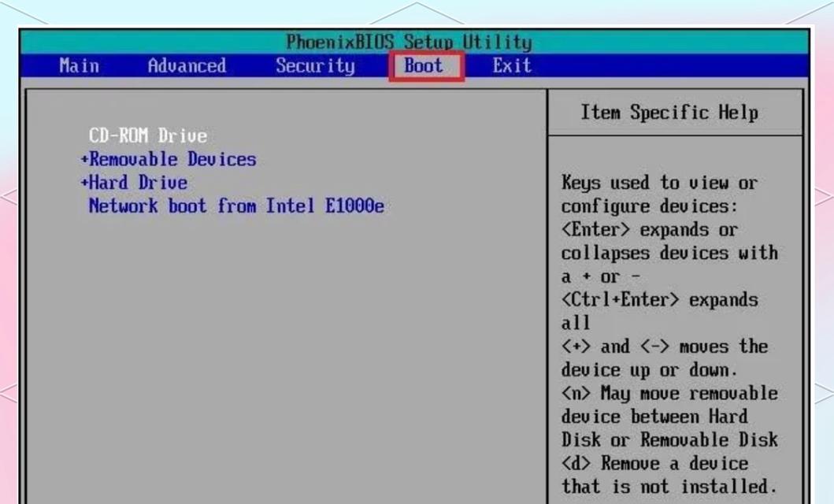Click the '<n> May move removable' help line
834x504 pixels.
click(669, 393)
